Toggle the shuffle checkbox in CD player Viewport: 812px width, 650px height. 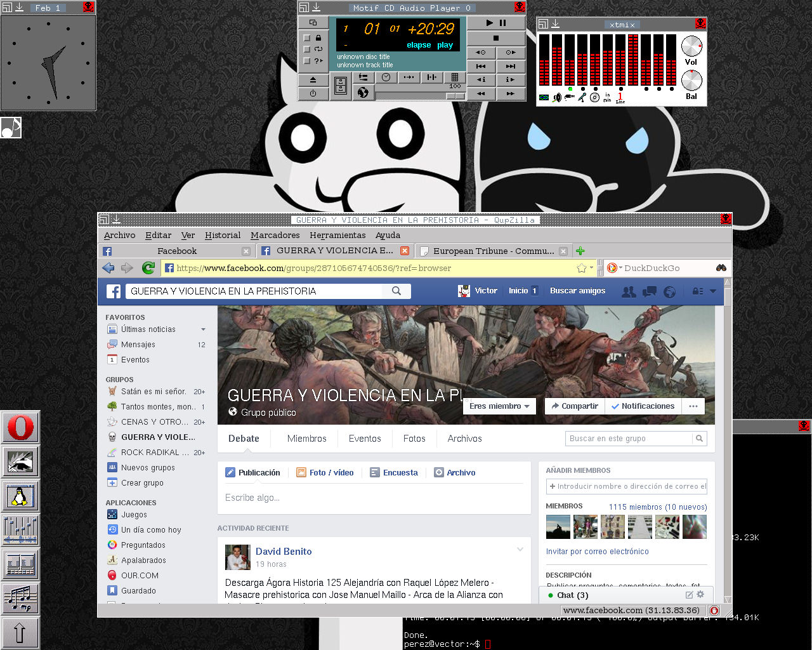point(307,60)
